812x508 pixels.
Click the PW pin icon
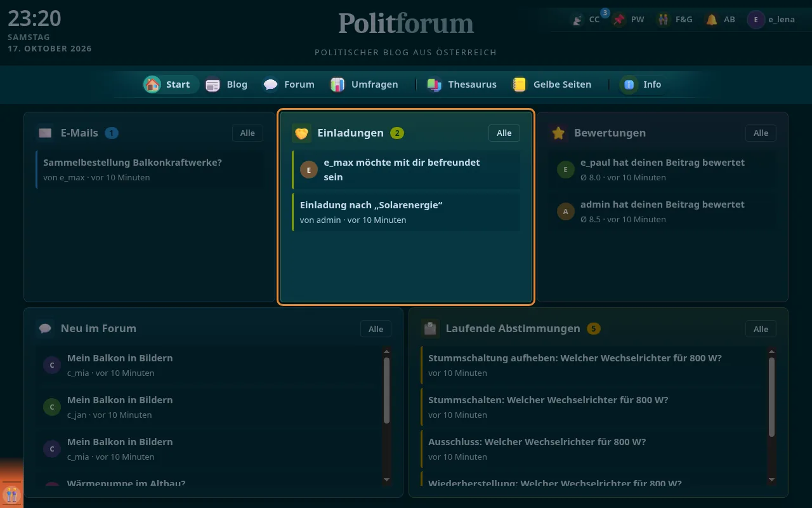click(x=620, y=20)
